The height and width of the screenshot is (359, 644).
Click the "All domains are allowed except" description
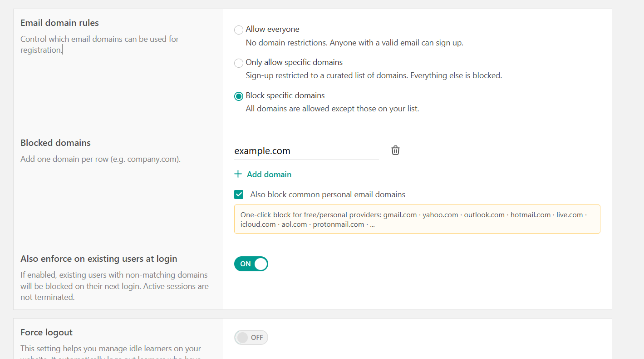(x=332, y=109)
